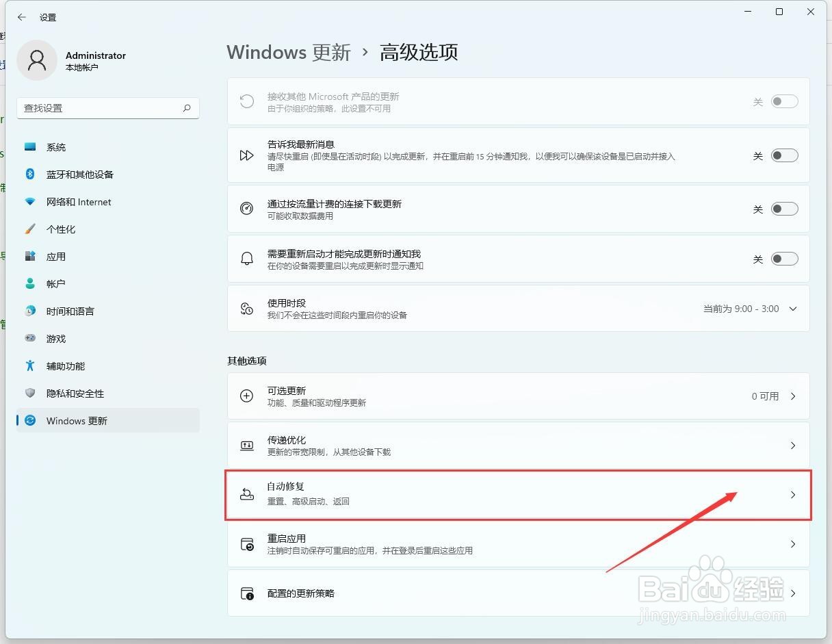Screen dimensions: 832x644
Task: Click the 其他选项 section heading
Action: tap(247, 361)
